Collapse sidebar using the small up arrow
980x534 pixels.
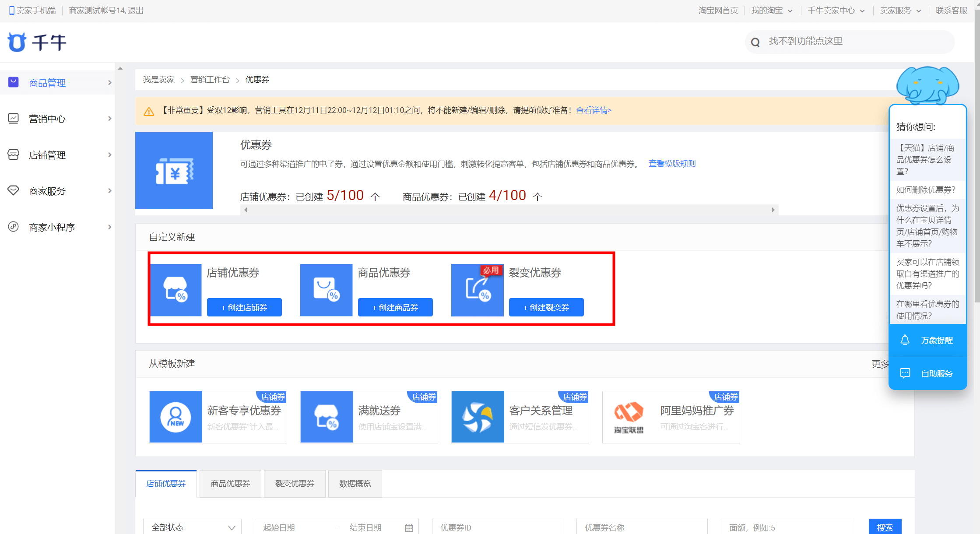tap(120, 69)
